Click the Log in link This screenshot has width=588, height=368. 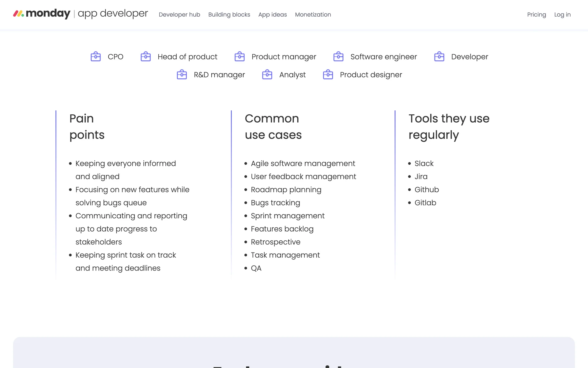[562, 15]
